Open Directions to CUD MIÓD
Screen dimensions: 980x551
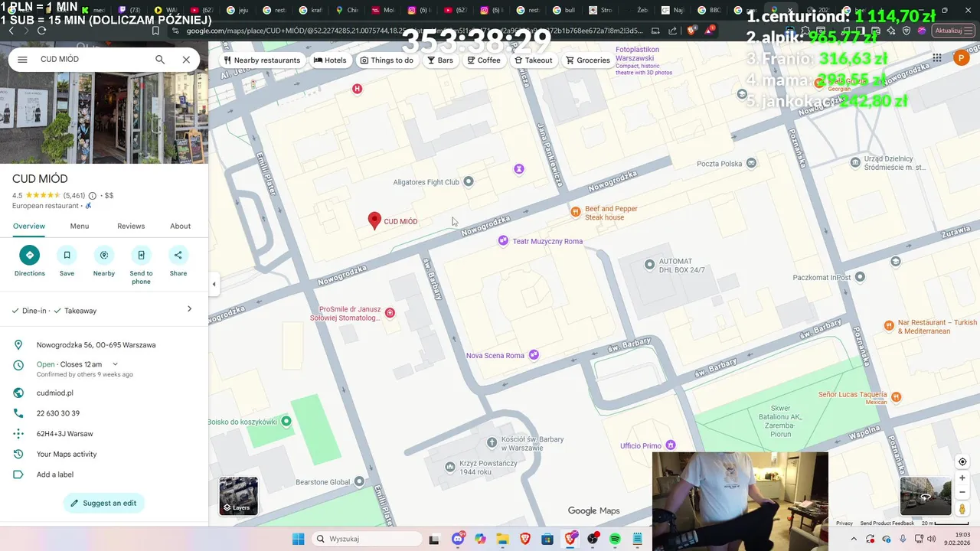click(x=30, y=261)
